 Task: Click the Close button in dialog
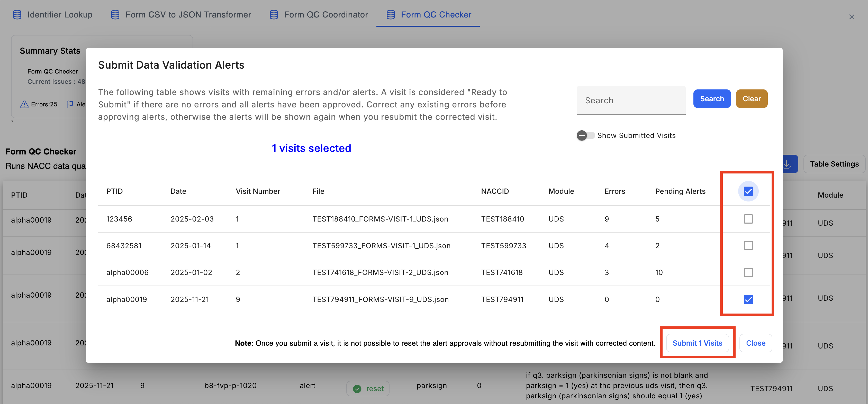[756, 343]
